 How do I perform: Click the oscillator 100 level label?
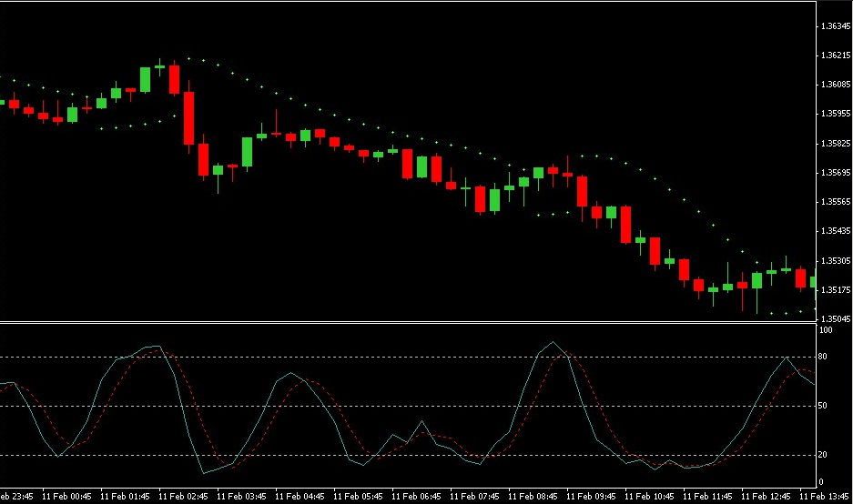pos(826,330)
